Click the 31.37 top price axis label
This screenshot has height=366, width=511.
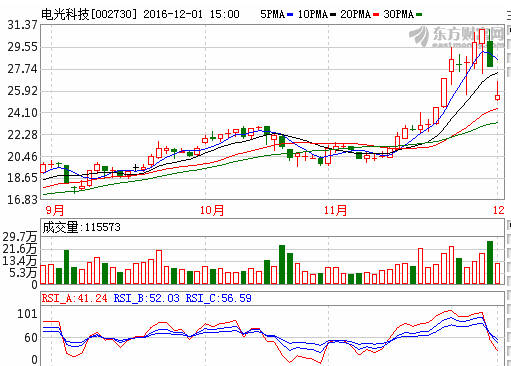click(x=22, y=25)
